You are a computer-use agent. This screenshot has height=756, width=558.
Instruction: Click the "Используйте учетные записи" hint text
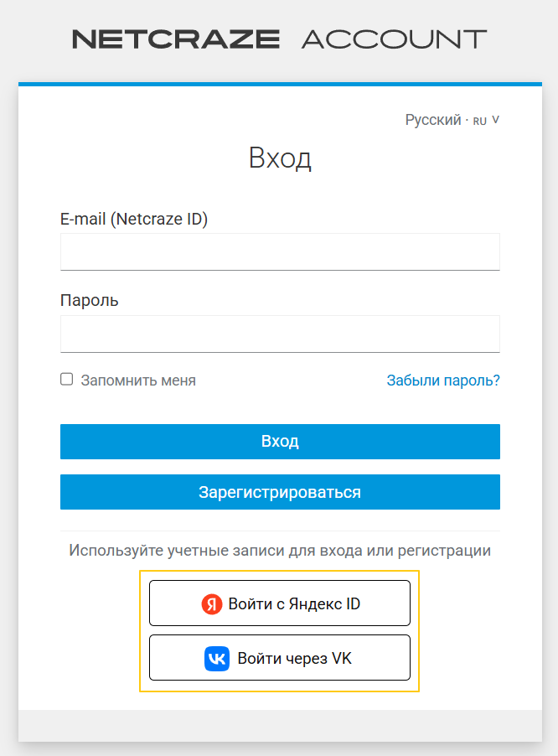pyautogui.click(x=280, y=551)
